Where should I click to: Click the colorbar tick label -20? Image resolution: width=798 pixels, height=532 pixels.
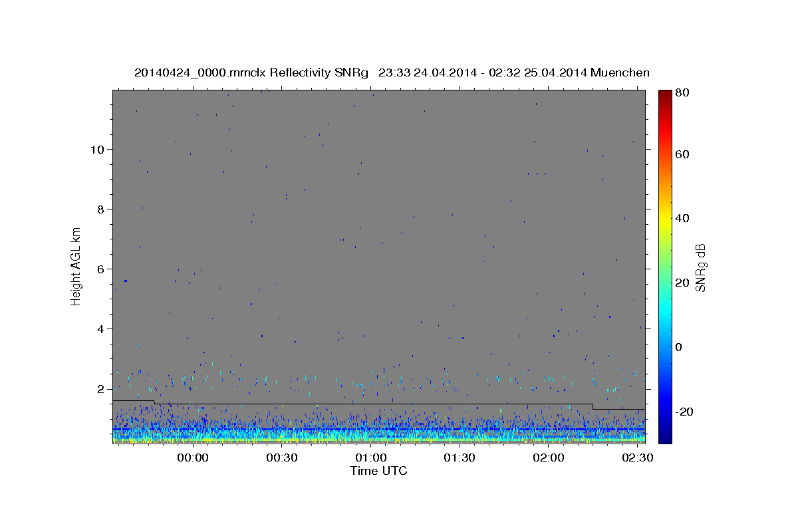coord(684,412)
